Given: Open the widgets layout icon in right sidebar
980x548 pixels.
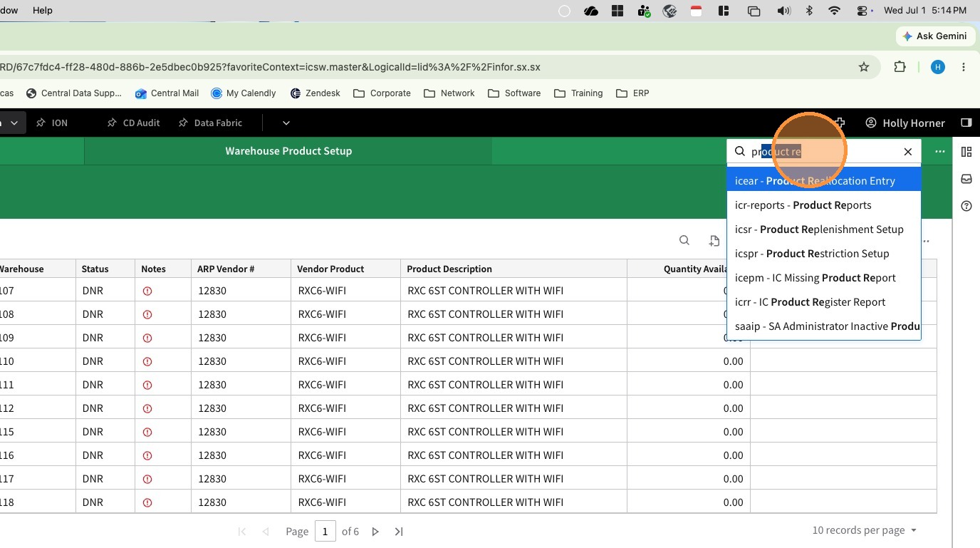Looking at the screenshot, I should (x=966, y=152).
